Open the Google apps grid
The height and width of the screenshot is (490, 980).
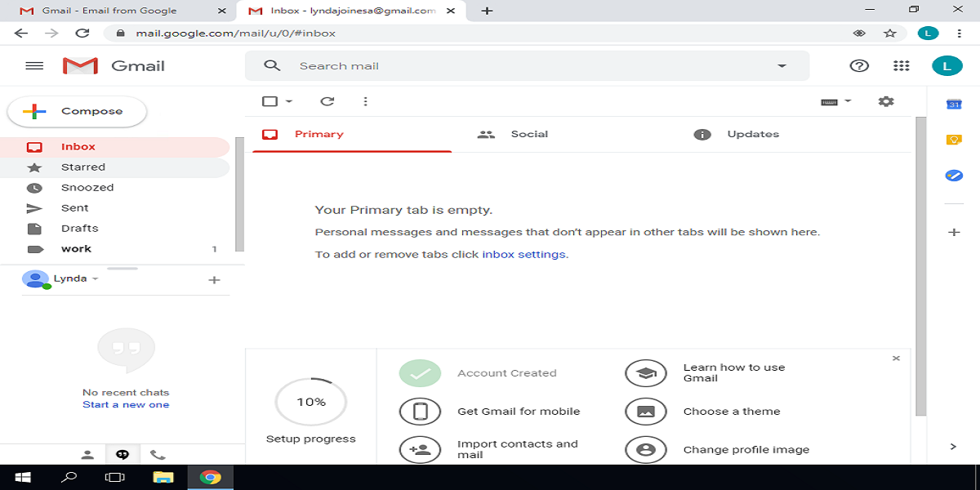902,66
